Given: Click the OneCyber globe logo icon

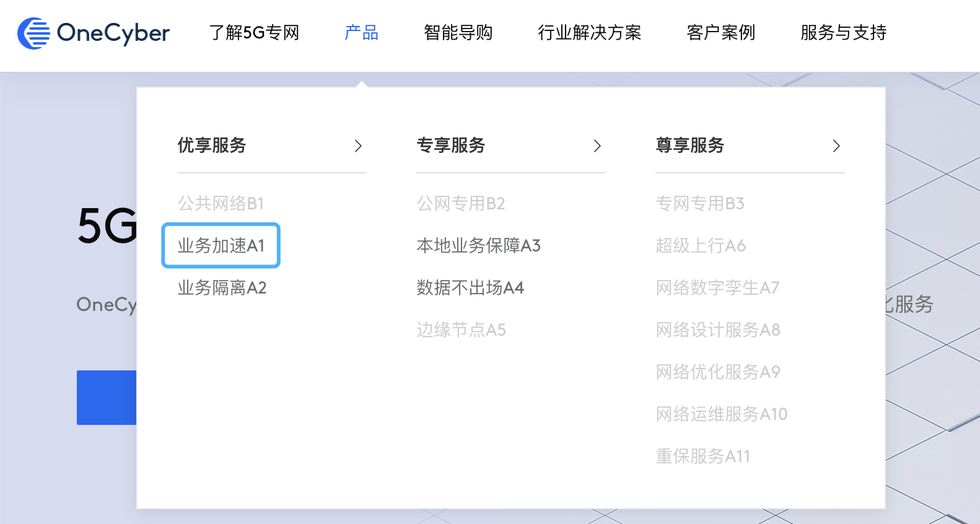Looking at the screenshot, I should click(33, 33).
